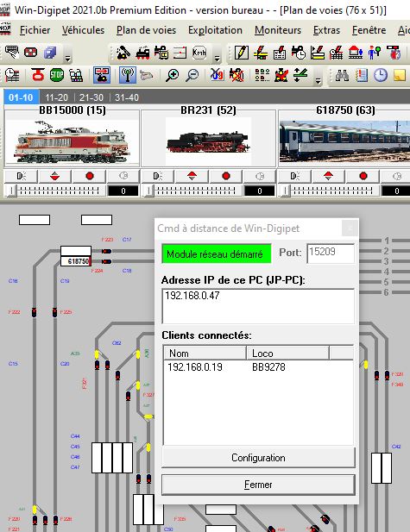The width and height of the screenshot is (410, 532).
Task: Toggle direction arrows for BR231
Action: 192,176
